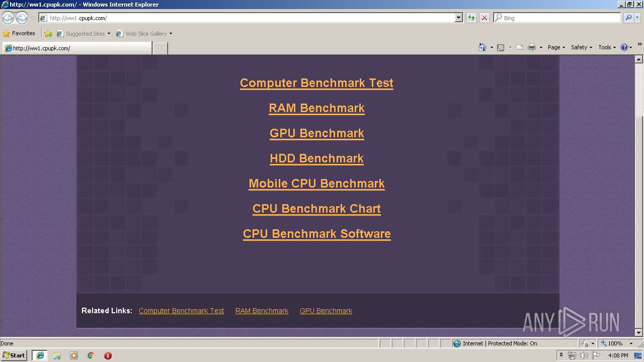
Task: Open recent pages dropdown arrow
Action: pyautogui.click(x=33, y=18)
